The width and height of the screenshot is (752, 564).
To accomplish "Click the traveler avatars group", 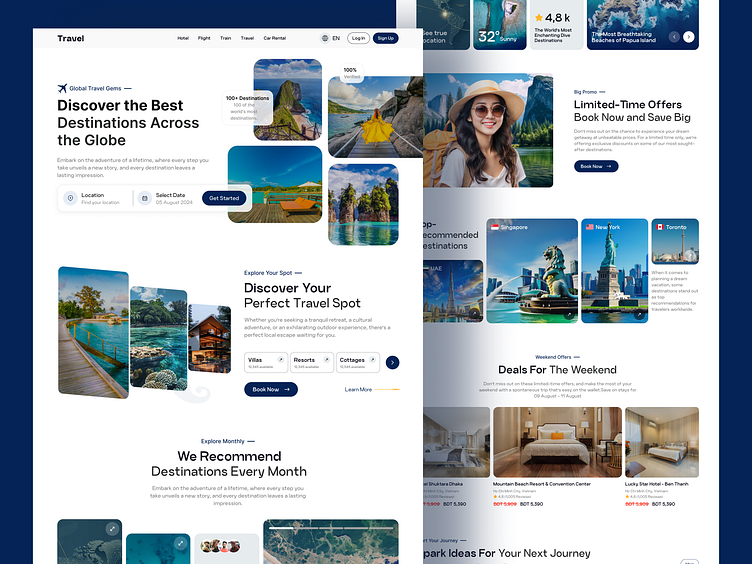I will [221, 546].
